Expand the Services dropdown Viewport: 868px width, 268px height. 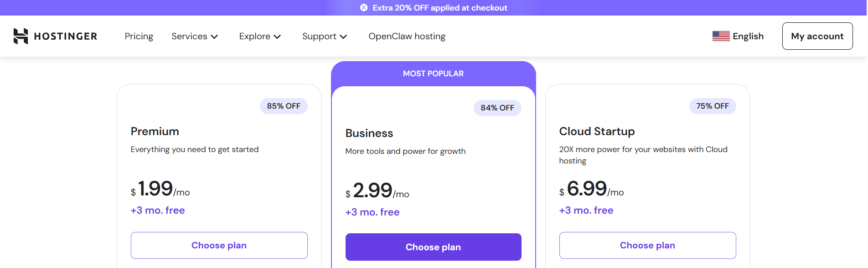(x=195, y=36)
